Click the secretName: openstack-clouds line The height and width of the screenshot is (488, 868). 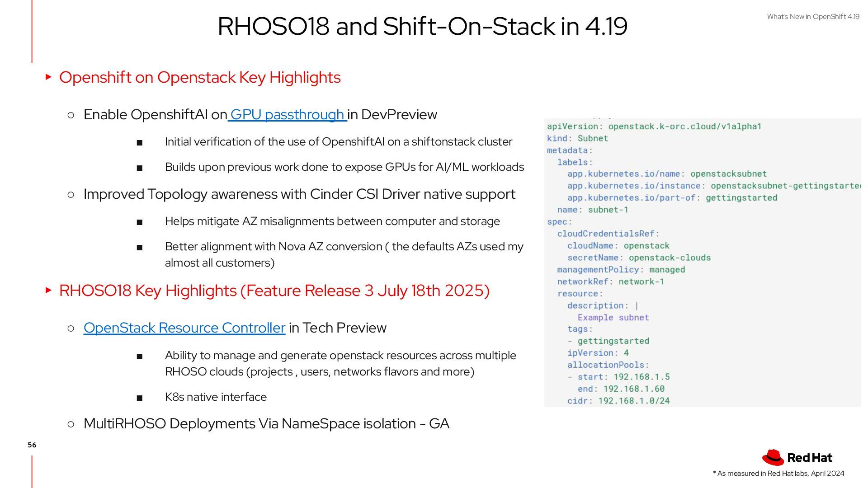(639, 258)
